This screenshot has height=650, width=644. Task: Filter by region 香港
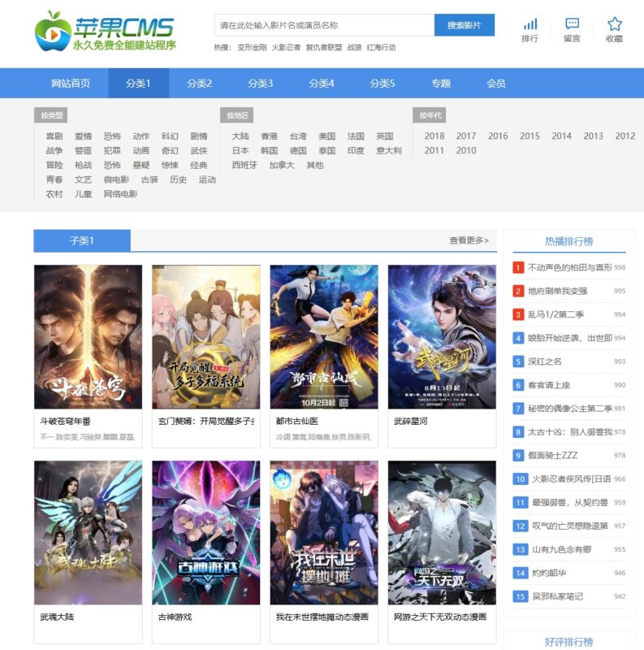269,136
